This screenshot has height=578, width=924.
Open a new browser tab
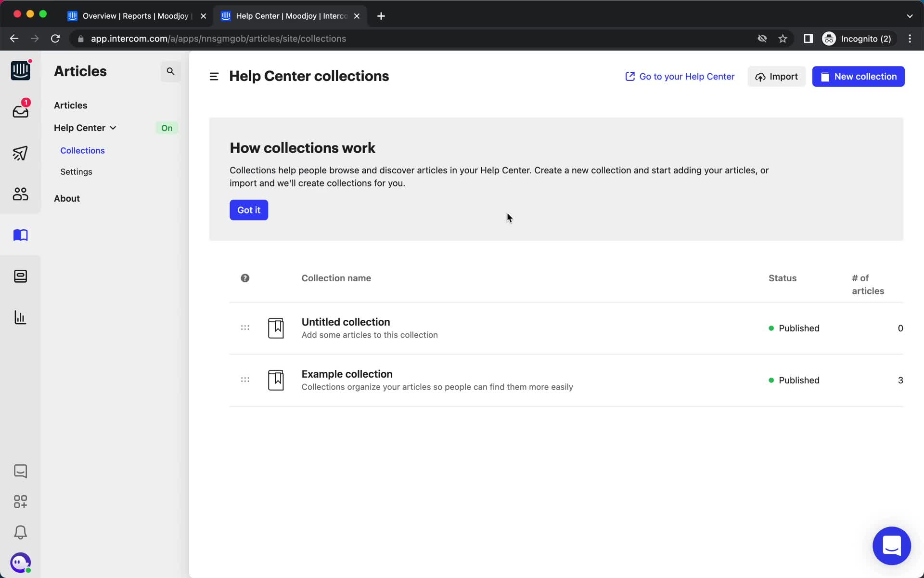click(381, 16)
